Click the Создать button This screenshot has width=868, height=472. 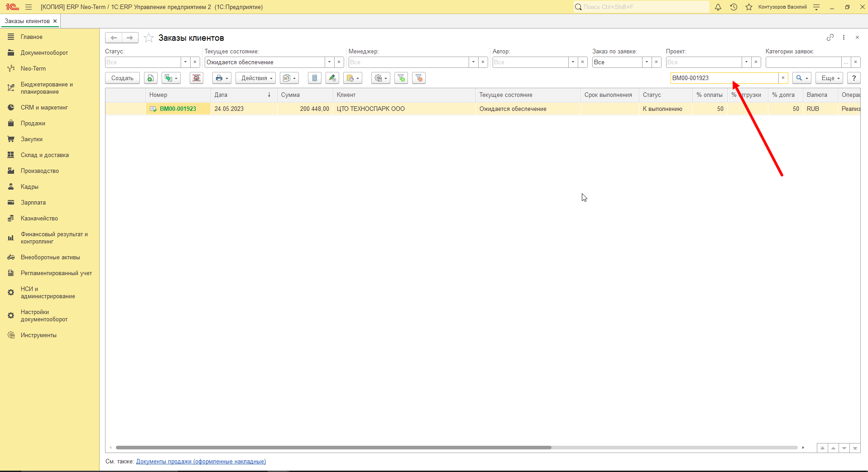(122, 78)
